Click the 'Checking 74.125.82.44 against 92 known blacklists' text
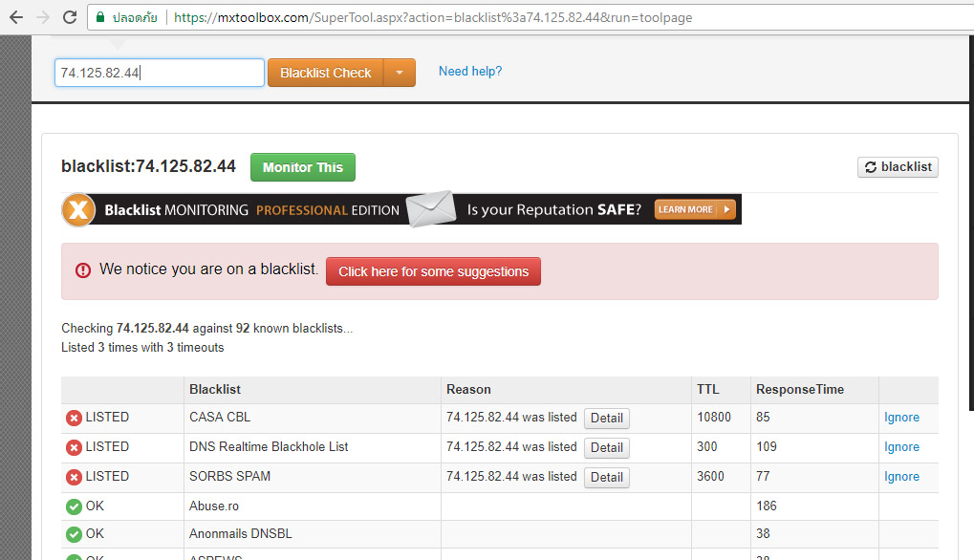 [x=206, y=329]
